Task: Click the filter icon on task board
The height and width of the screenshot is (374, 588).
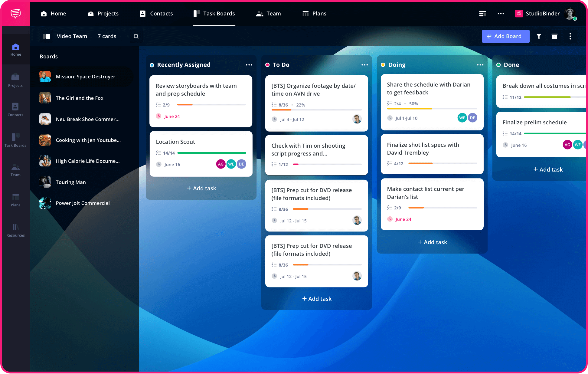Action: point(538,36)
